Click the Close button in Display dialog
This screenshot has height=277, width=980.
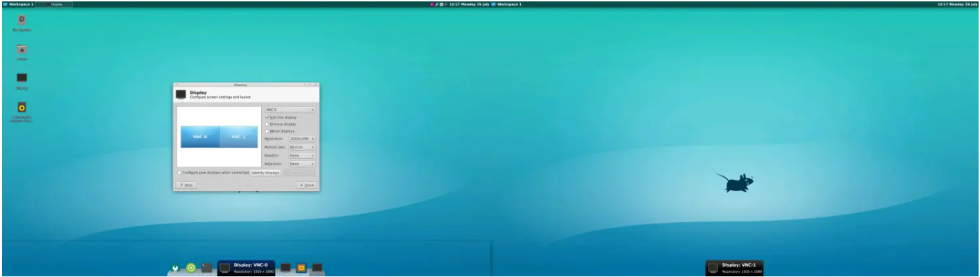(306, 185)
